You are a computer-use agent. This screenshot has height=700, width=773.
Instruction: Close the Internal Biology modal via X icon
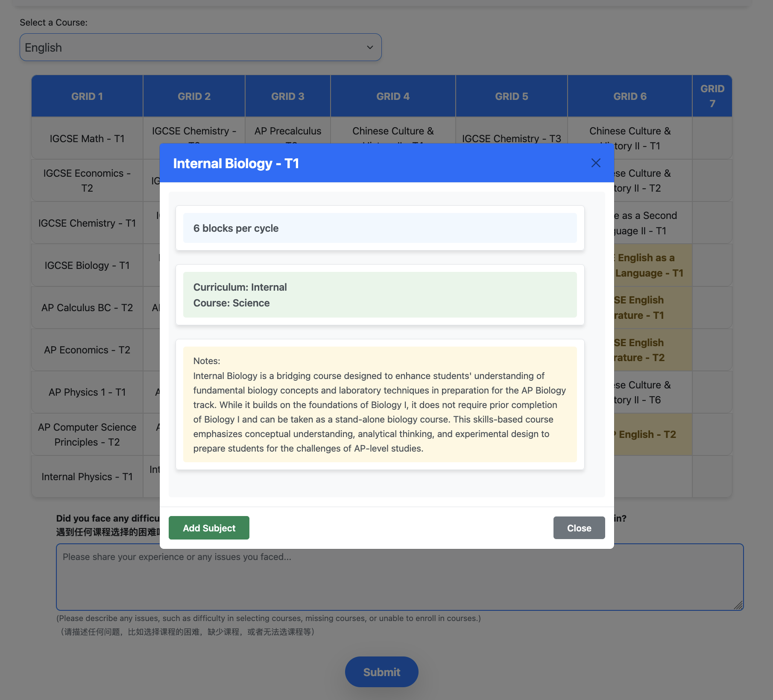pyautogui.click(x=596, y=163)
